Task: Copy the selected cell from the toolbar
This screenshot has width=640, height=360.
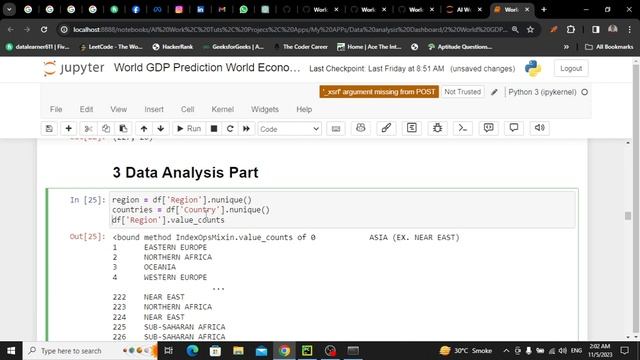Action: (106, 129)
